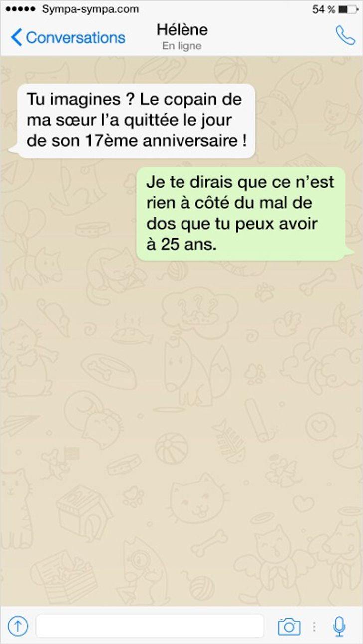Tap the signal strength dots
Image resolution: width=363 pixels, height=644 pixels.
tap(19, 9)
